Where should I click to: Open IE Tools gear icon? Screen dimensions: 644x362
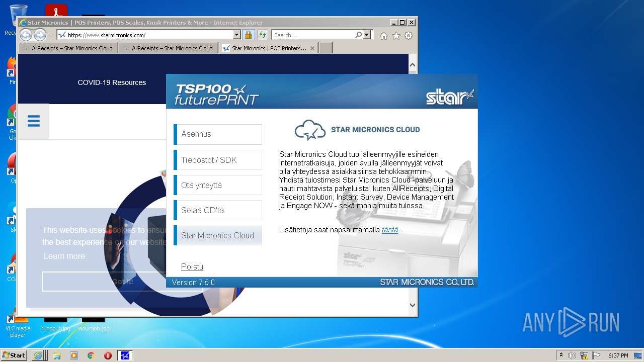pos(409,36)
